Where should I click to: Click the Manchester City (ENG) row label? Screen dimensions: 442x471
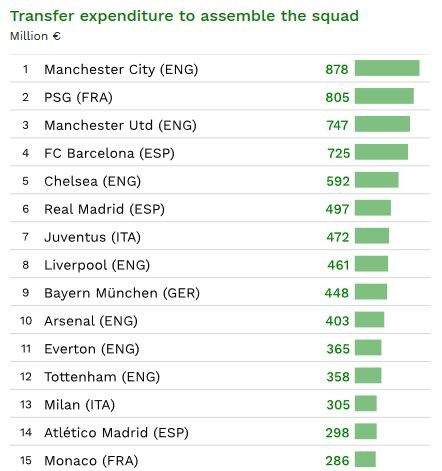(x=121, y=70)
